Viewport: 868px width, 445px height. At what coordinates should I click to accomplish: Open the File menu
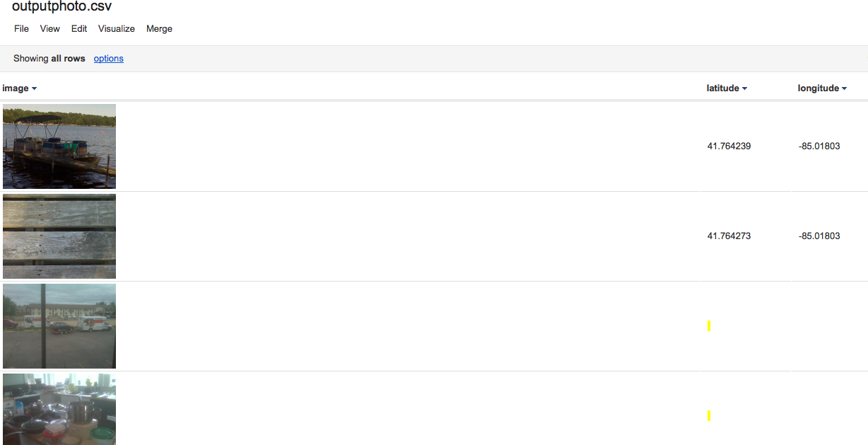coord(21,29)
